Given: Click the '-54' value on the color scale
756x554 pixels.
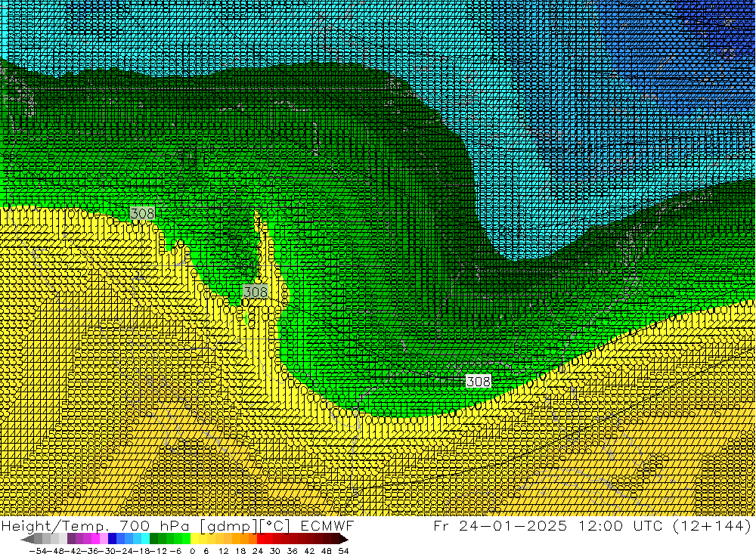Looking at the screenshot, I should (x=36, y=551).
